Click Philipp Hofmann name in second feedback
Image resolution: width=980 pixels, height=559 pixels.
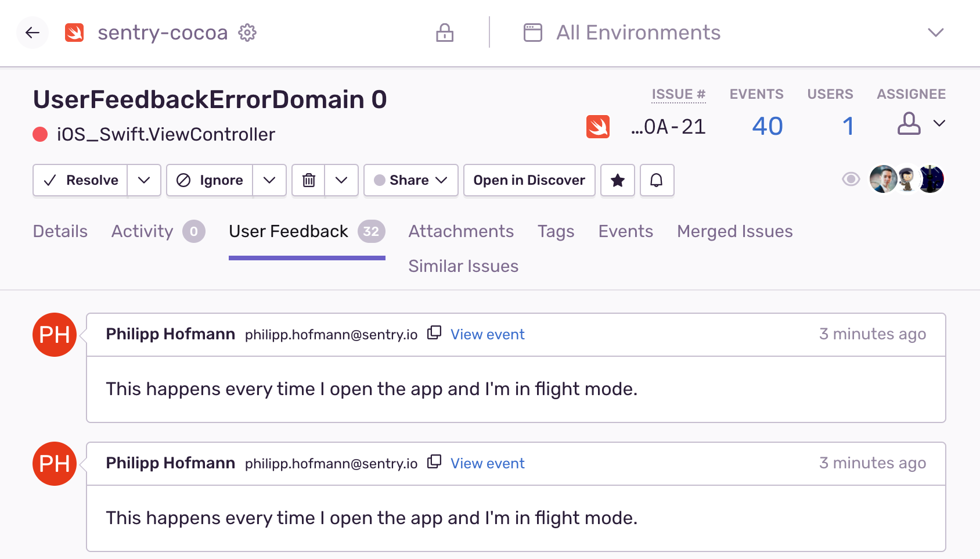tap(171, 463)
